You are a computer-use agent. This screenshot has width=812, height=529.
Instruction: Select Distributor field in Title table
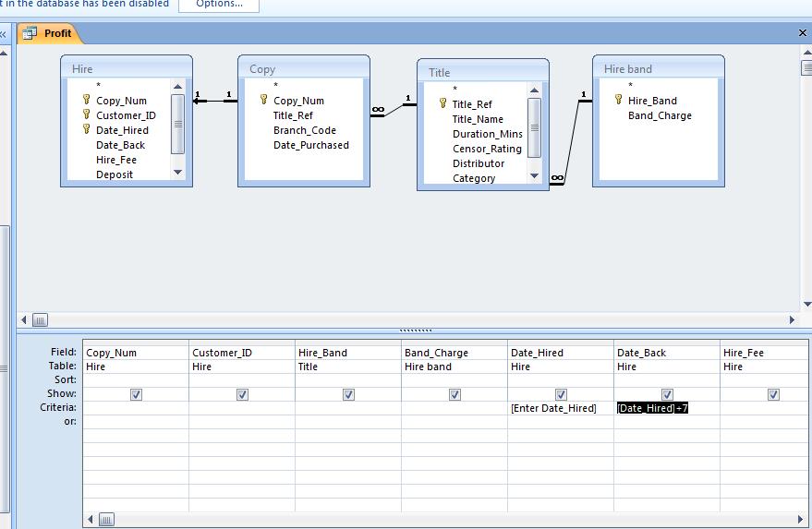pyautogui.click(x=478, y=163)
